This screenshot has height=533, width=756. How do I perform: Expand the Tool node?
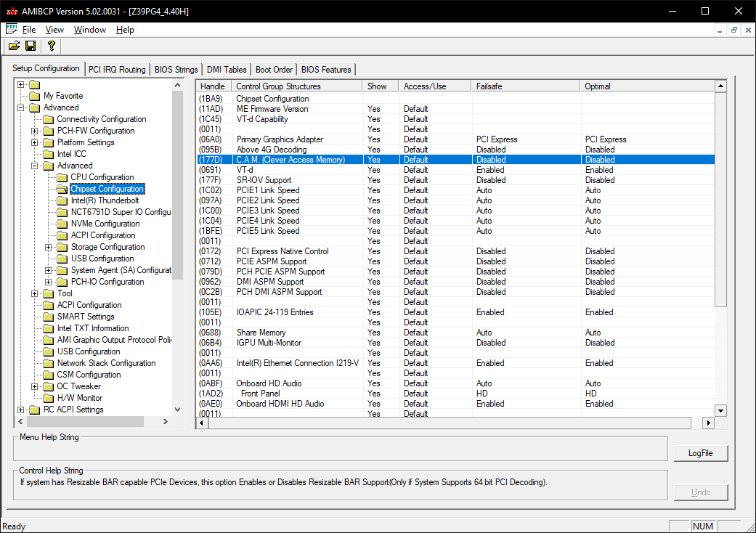34,293
